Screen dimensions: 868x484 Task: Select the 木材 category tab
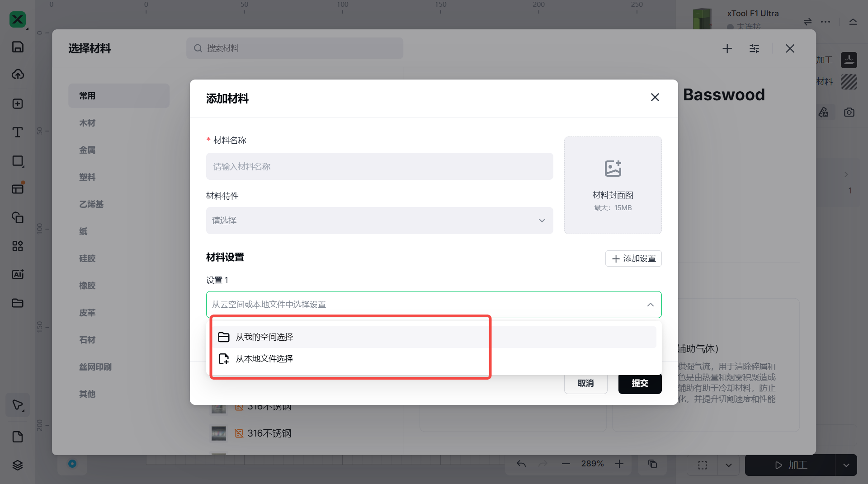tap(87, 123)
